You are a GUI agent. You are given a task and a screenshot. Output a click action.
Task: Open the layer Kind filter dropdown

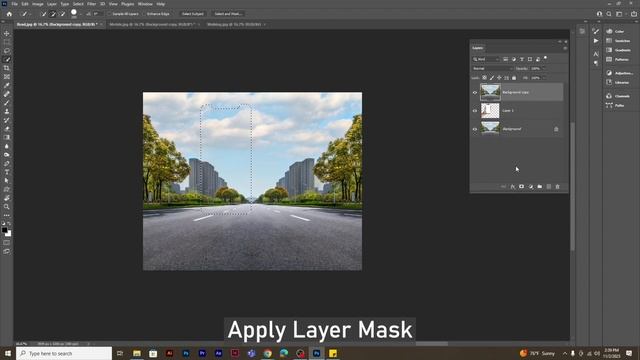pyautogui.click(x=486, y=59)
